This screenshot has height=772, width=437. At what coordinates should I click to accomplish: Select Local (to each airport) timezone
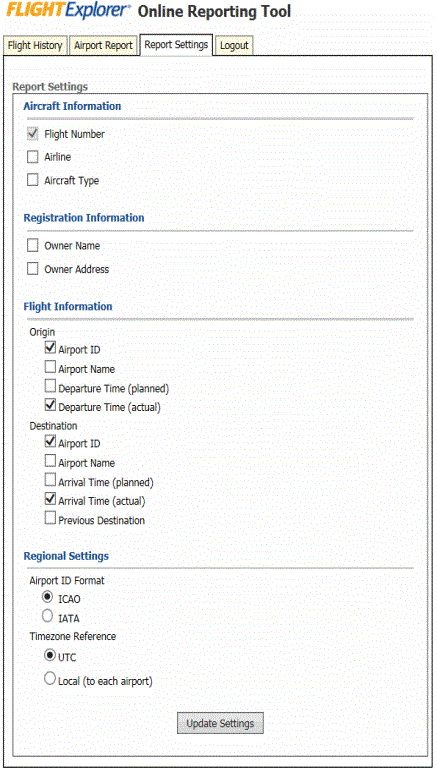pyautogui.click(x=50, y=678)
